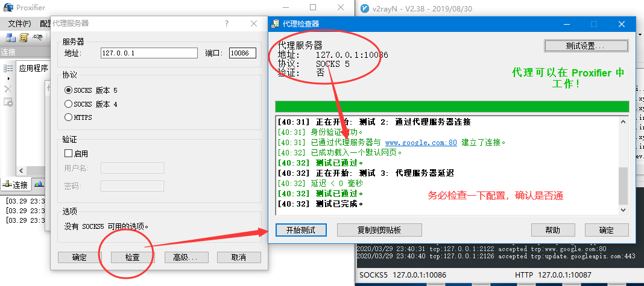Close the proxy server dialog
The image size is (644, 286).
coord(254,24)
